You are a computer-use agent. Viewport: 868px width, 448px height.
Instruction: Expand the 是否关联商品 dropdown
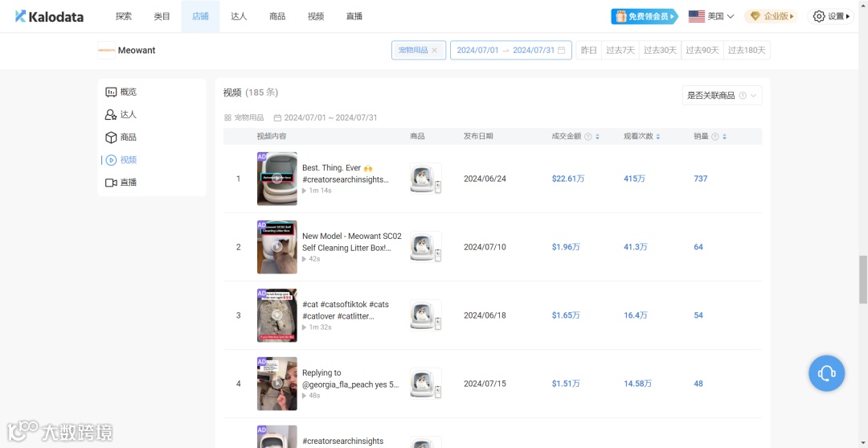point(722,96)
